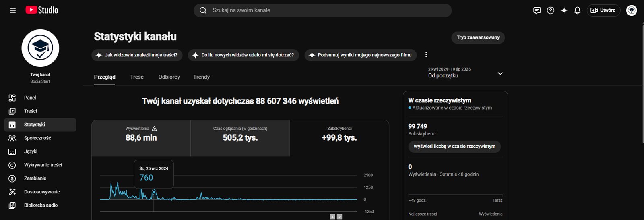Open the three-dot more suggestions menu
The image size is (644, 220).
[426, 55]
